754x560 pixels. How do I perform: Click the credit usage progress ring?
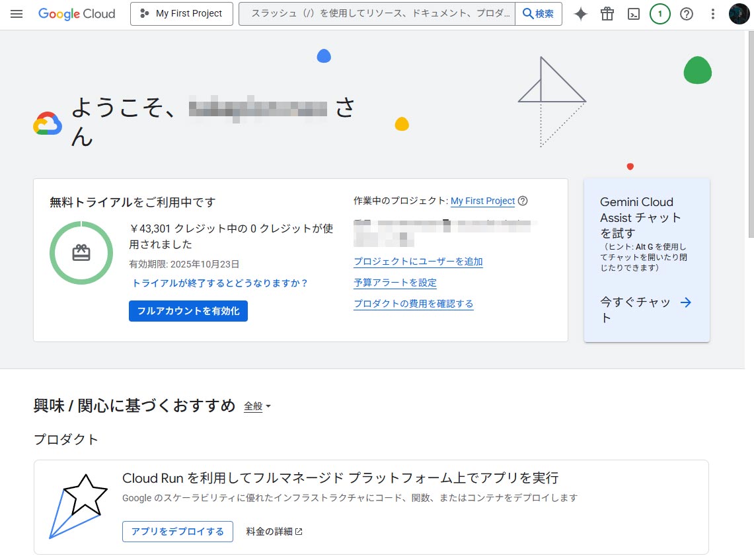click(81, 253)
